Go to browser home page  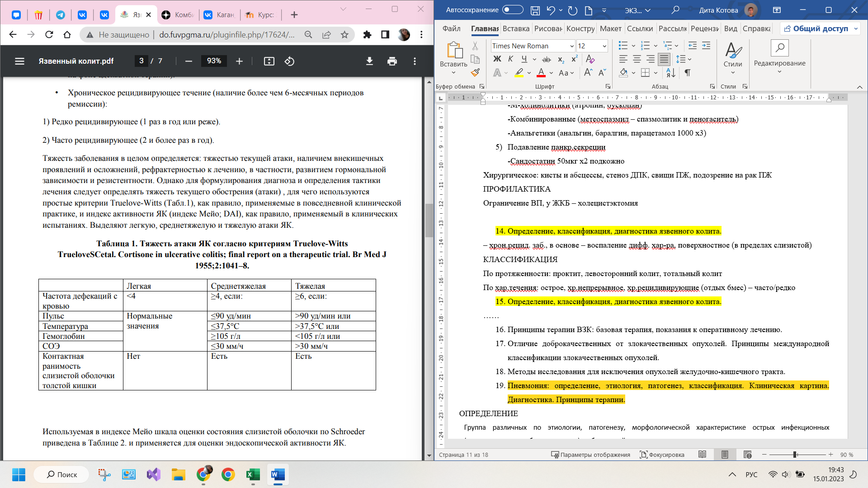tap(67, 34)
